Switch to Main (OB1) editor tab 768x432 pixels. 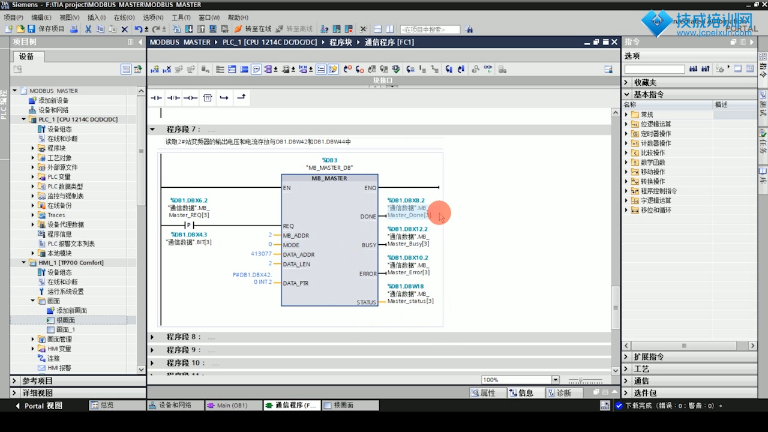(232, 406)
